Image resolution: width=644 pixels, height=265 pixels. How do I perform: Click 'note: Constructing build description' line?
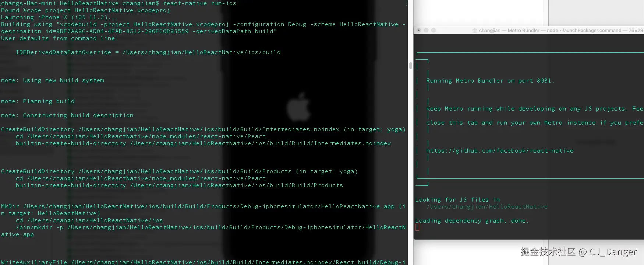point(67,115)
